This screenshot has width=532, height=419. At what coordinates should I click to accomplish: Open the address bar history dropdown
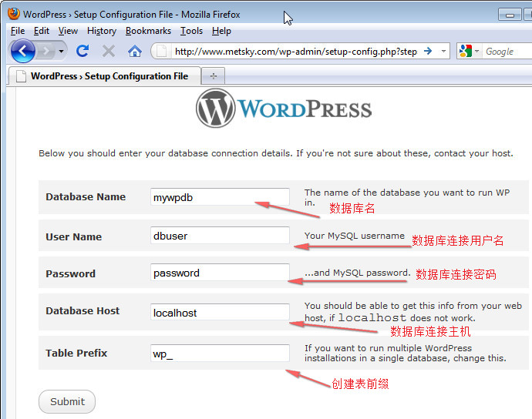tap(443, 51)
